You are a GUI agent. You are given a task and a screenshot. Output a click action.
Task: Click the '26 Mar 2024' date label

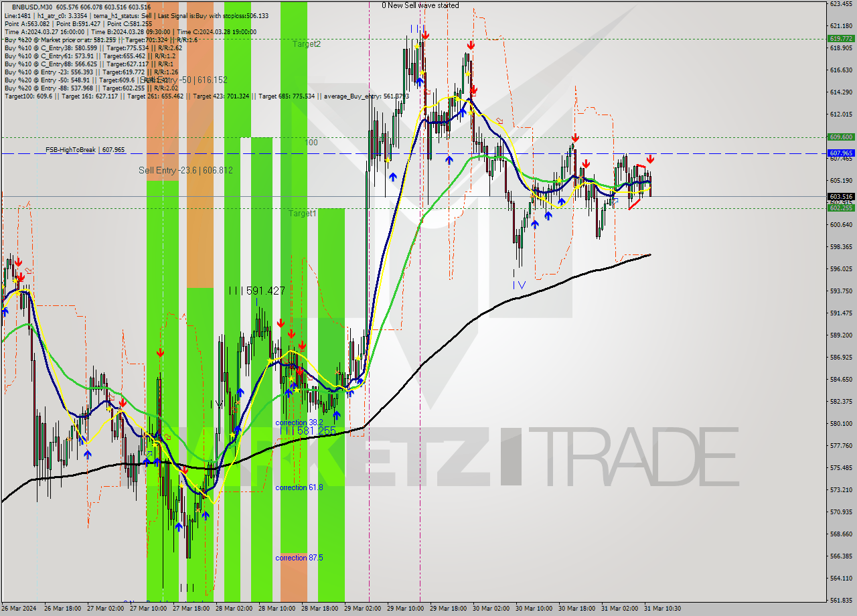click(x=19, y=609)
